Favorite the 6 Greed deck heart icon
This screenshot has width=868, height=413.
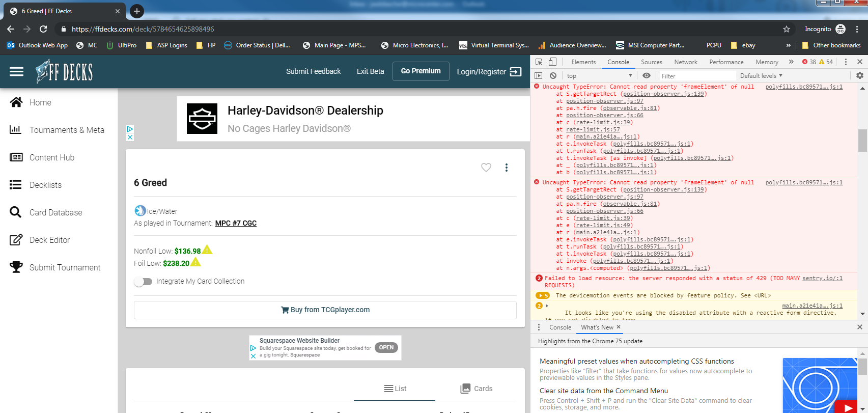[486, 168]
